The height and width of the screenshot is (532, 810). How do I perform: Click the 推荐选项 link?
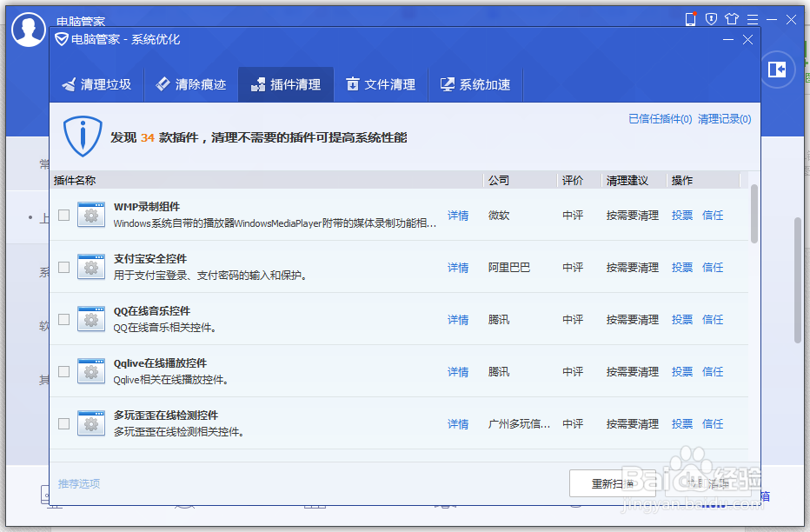(x=79, y=483)
